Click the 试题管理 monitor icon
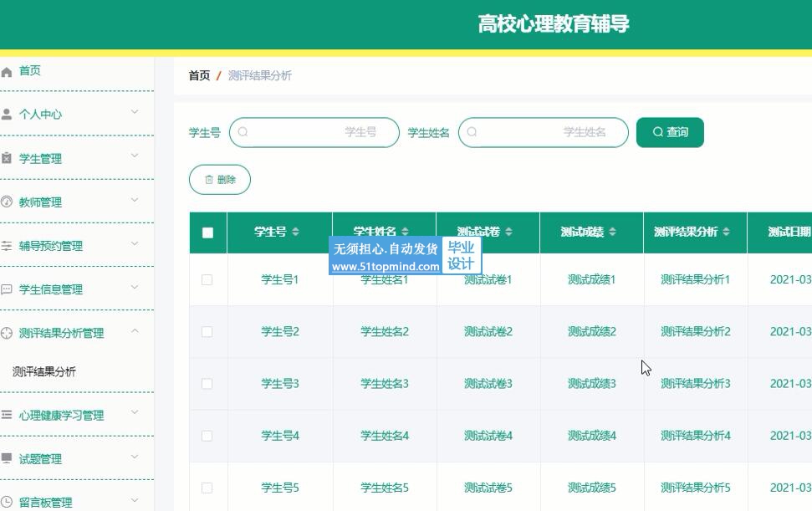 point(7,459)
